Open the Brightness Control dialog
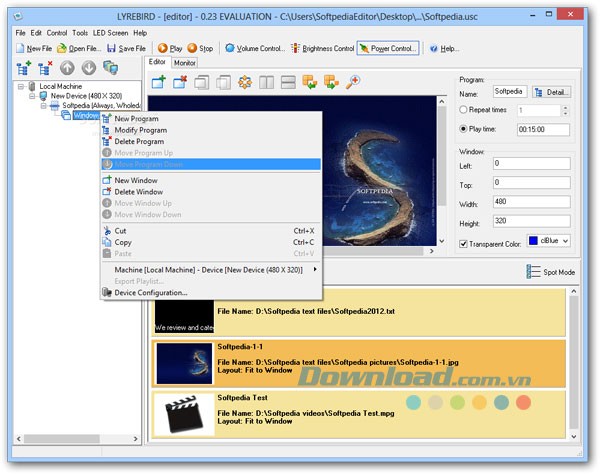The image size is (600, 474). tap(322, 48)
